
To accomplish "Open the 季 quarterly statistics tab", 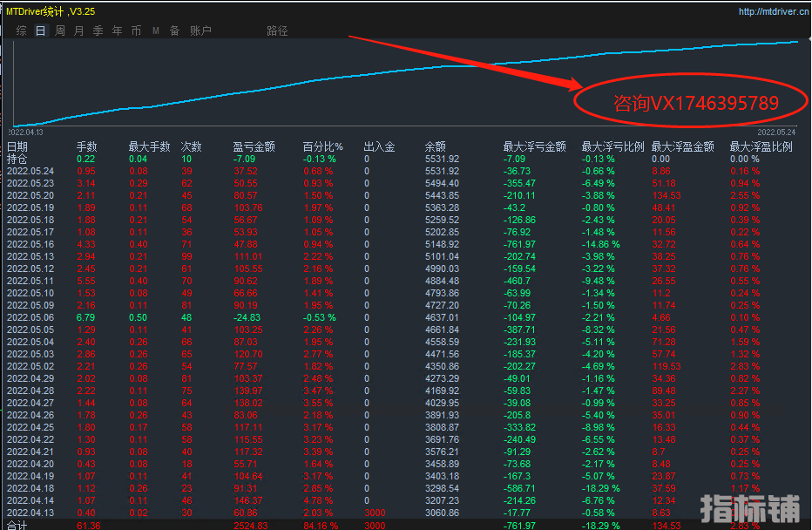I will click(x=98, y=31).
